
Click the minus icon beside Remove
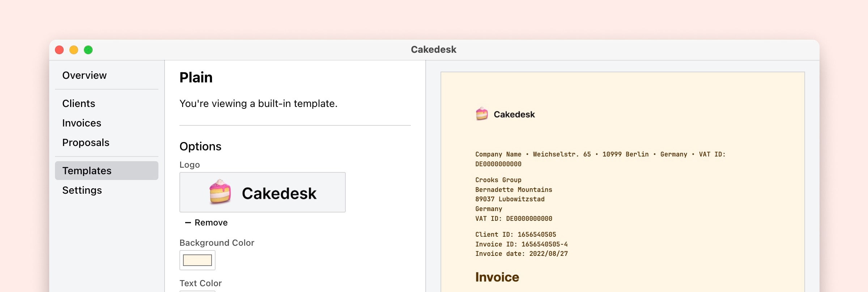tap(188, 223)
